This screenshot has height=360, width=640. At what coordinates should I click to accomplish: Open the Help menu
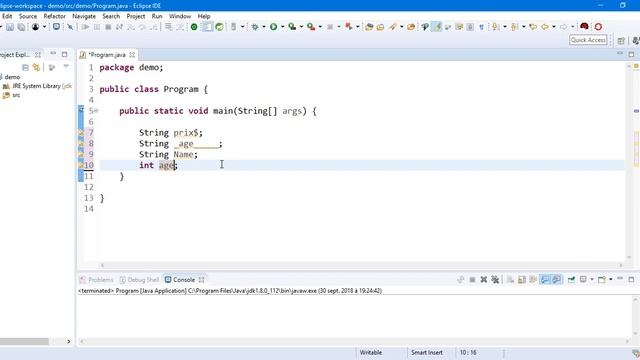click(x=204, y=16)
